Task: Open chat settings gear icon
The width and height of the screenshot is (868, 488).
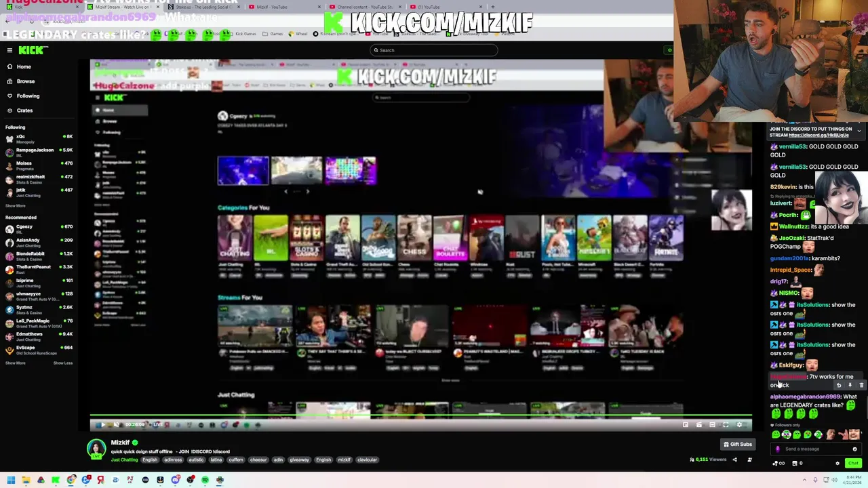Action: coord(837,463)
